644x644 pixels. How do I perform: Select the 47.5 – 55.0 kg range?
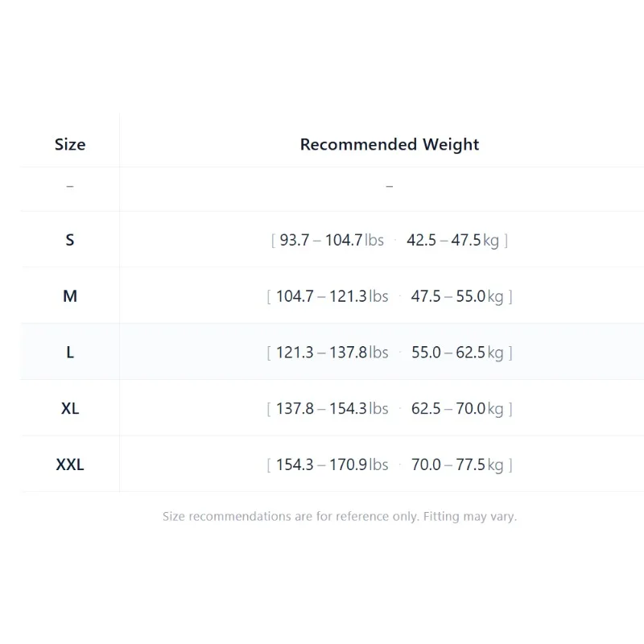[457, 296]
